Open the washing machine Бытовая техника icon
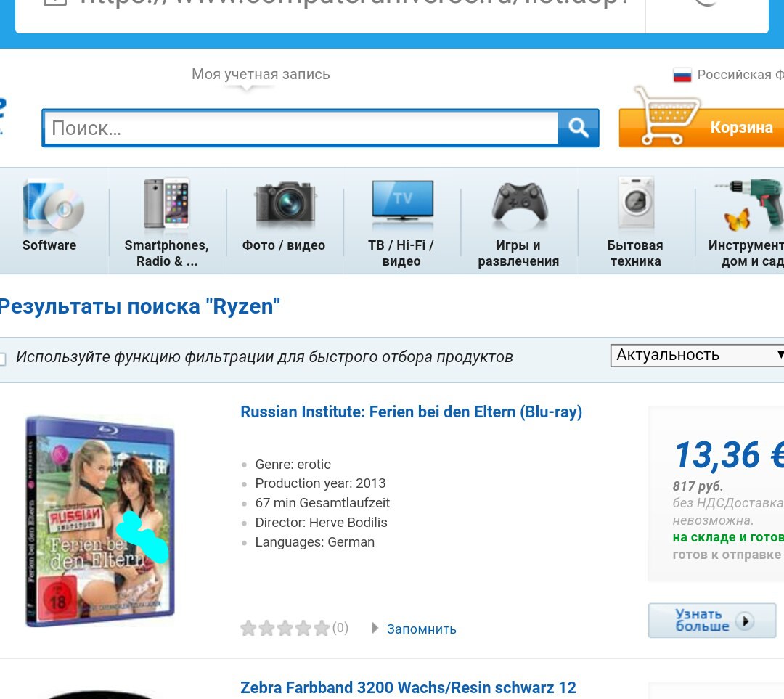Image resolution: width=784 pixels, height=699 pixels. [x=636, y=203]
